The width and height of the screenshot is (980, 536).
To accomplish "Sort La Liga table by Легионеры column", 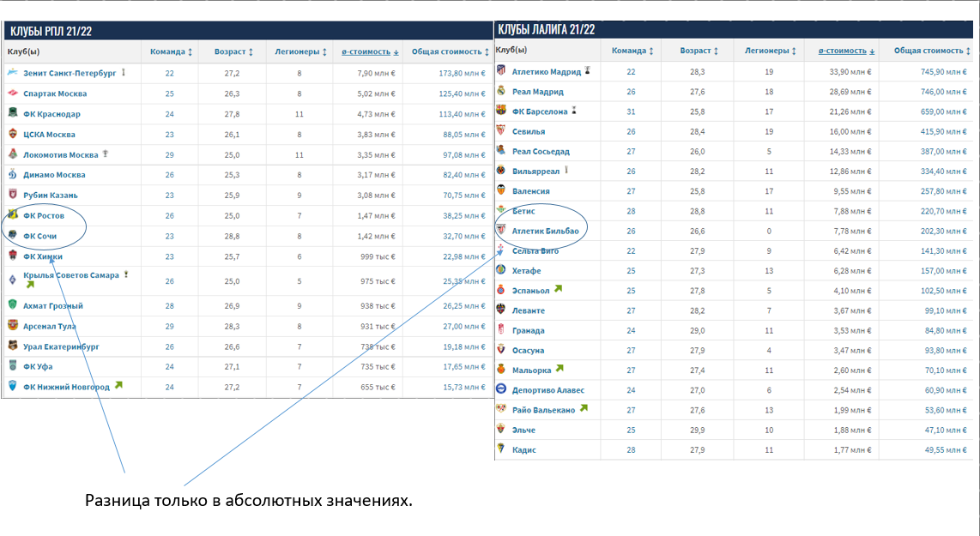I will point(770,51).
